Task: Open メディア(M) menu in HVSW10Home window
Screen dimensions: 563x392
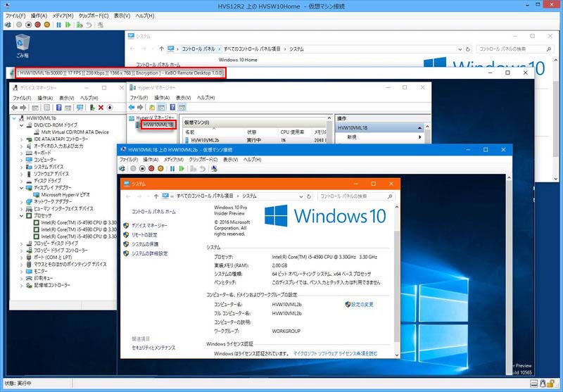Action: pyautogui.click(x=63, y=15)
